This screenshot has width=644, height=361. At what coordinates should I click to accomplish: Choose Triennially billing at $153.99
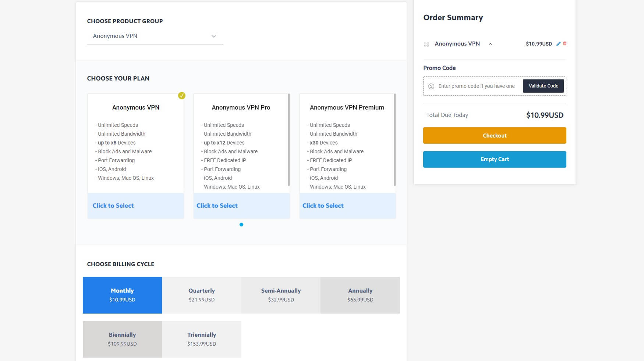[202, 339]
